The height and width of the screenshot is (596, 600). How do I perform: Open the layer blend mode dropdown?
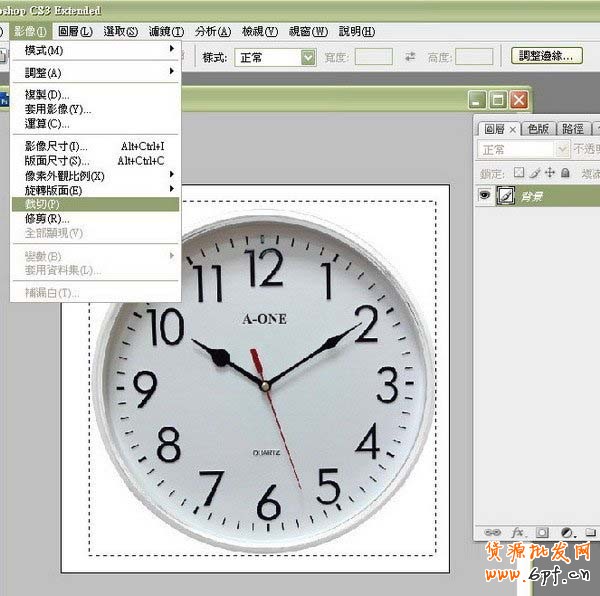coord(523,149)
